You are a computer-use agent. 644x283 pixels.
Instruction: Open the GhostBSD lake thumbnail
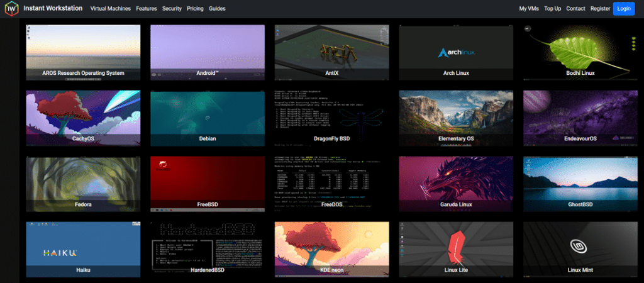coord(580,184)
